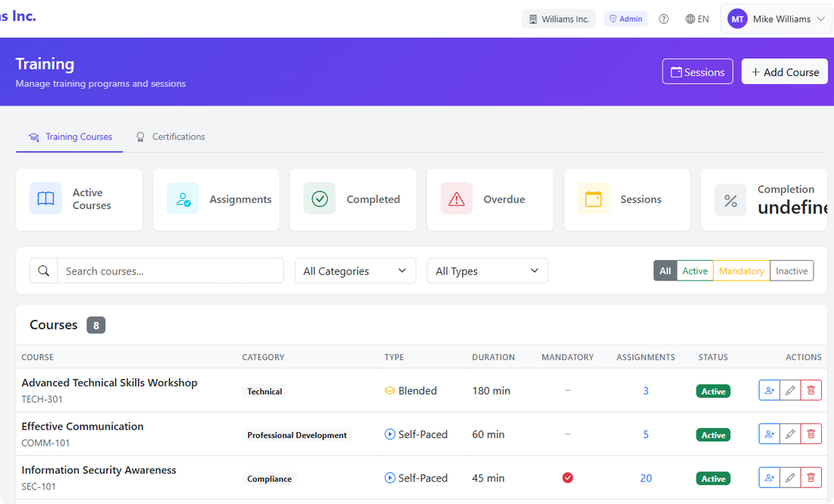Open assignments link showing 20 for SEC-101

(646, 478)
